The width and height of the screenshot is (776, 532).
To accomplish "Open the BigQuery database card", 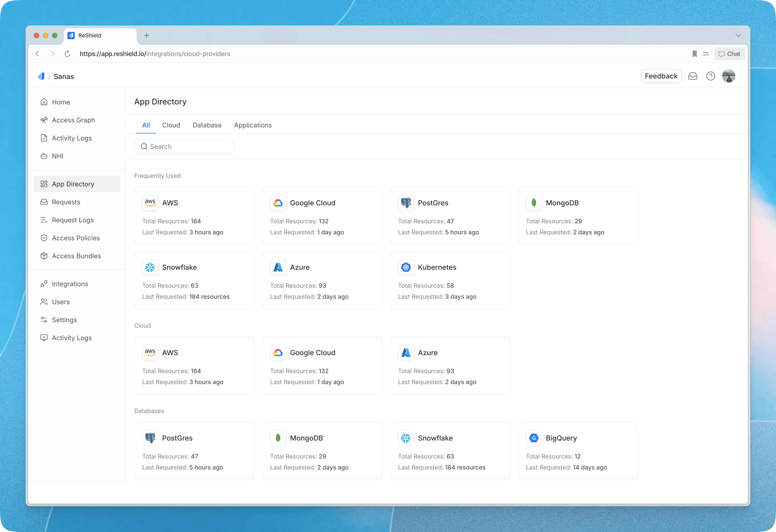I will (577, 451).
